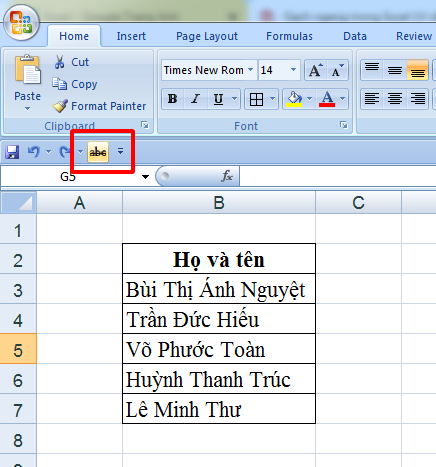Select row 7 header
Viewport: 436px width, 467px height.
point(18,410)
